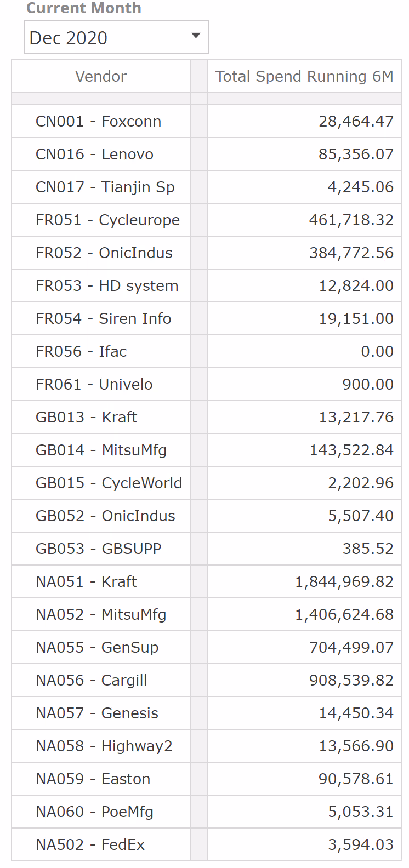Select the CN001 - Foxconn vendor row
This screenshot has height=868, width=409.
click(x=99, y=122)
